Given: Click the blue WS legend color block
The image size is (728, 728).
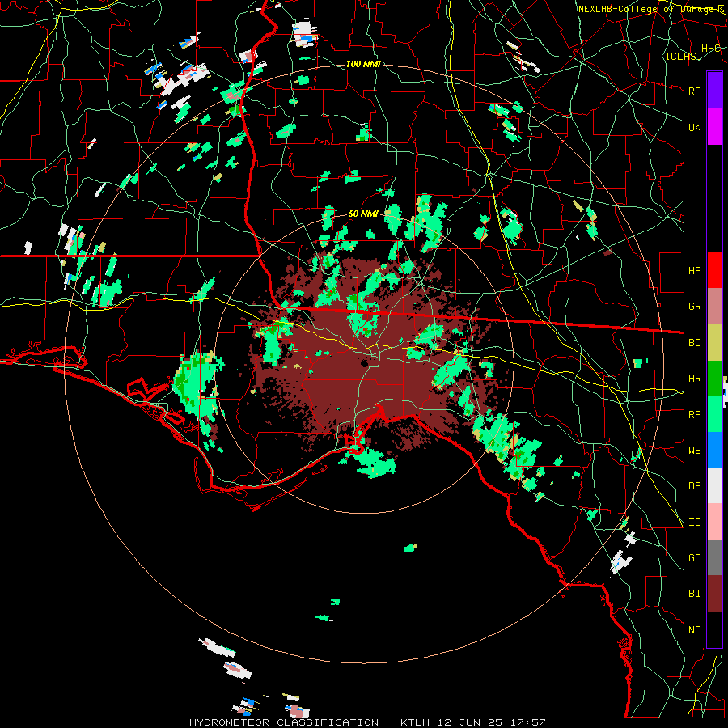Looking at the screenshot, I should pos(714,451).
